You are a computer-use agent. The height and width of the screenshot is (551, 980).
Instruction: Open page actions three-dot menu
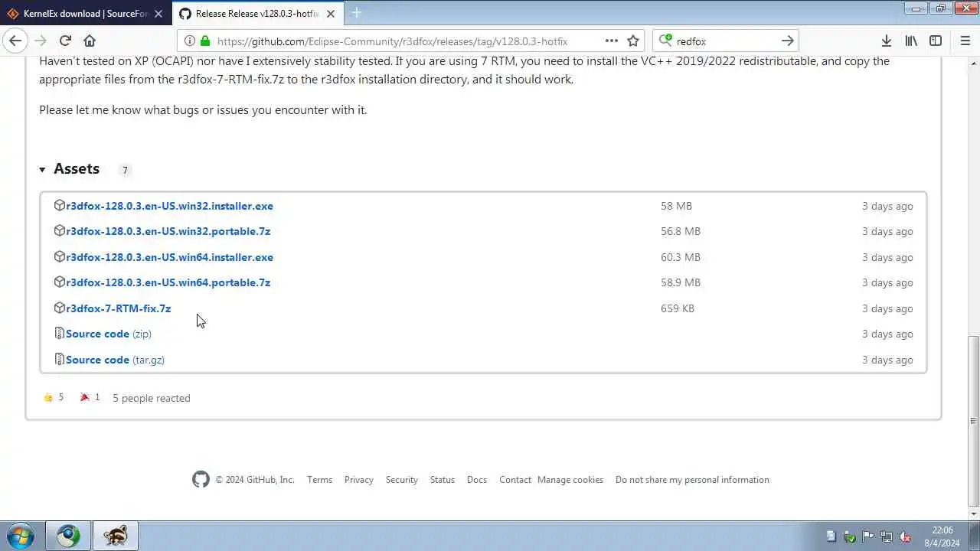coord(611,41)
